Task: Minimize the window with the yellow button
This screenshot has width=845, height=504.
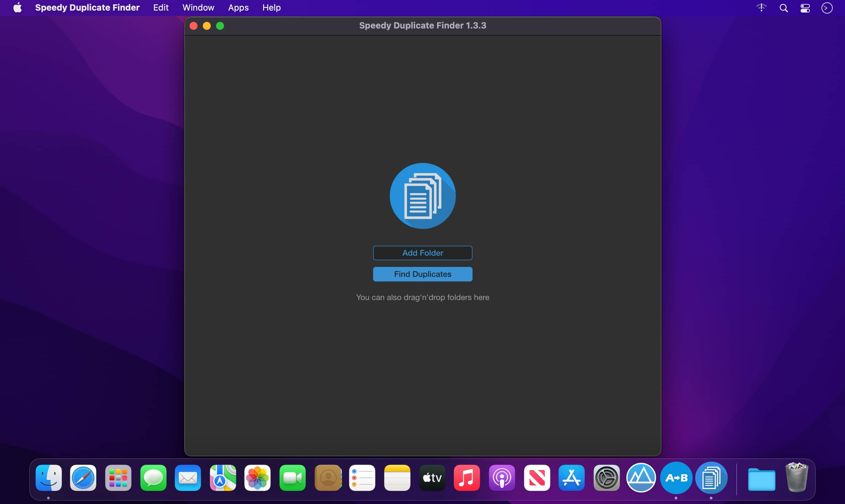Action: click(x=206, y=26)
